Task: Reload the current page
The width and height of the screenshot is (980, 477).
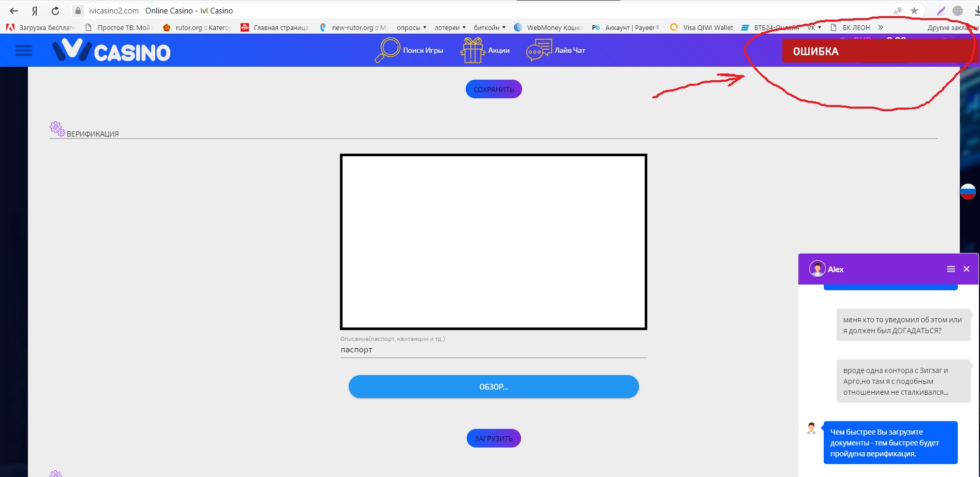Action: [x=55, y=11]
